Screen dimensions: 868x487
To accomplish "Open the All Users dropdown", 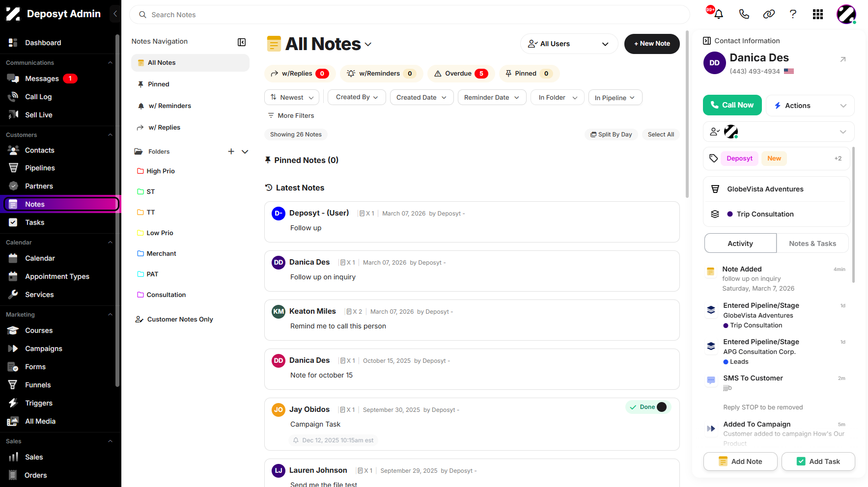I will click(x=569, y=44).
